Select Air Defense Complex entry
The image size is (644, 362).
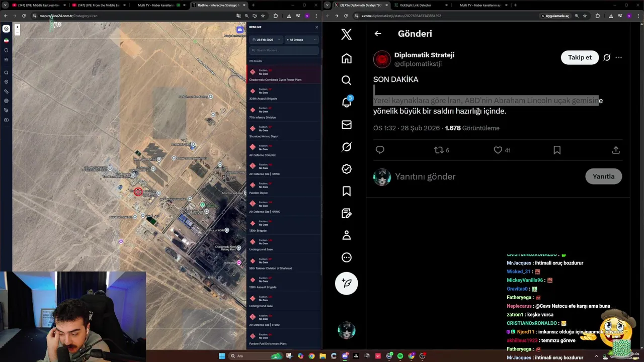click(x=284, y=151)
